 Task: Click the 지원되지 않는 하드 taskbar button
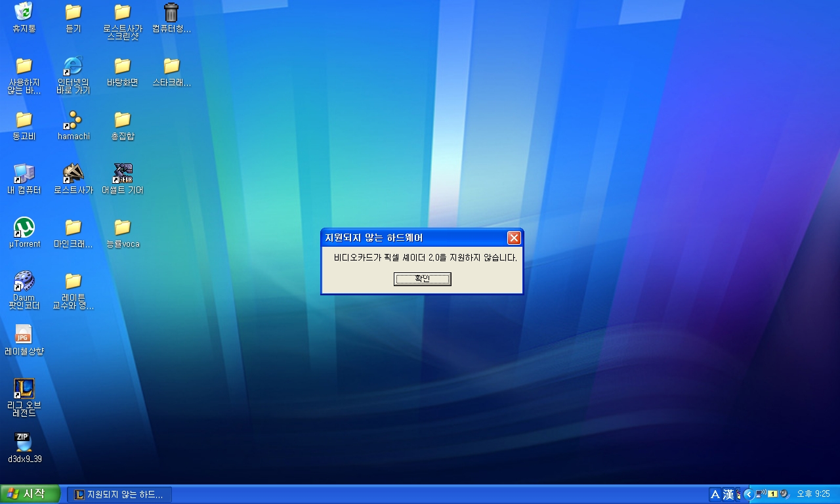pos(119,494)
